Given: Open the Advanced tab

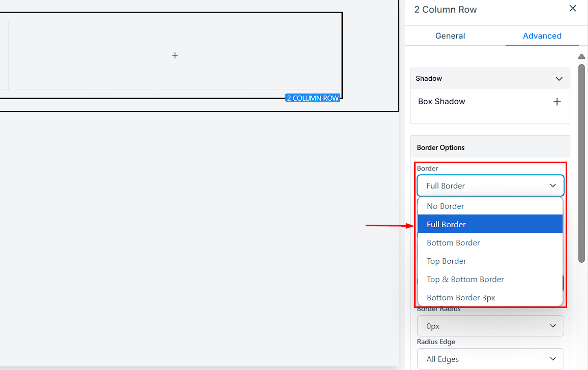Looking at the screenshot, I should click(542, 36).
